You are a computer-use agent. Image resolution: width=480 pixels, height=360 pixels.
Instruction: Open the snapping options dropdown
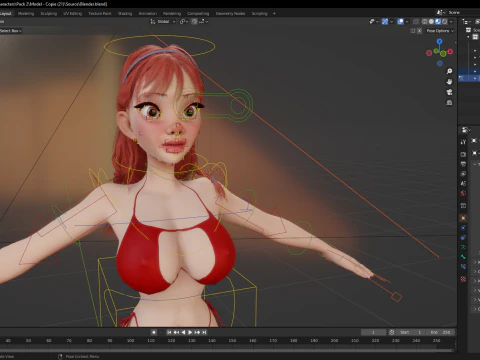(204, 22)
